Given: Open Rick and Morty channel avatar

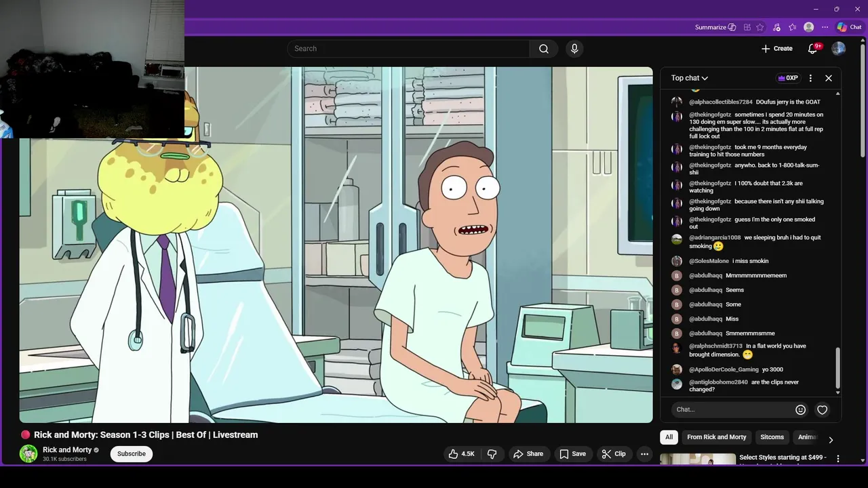Looking at the screenshot, I should pyautogui.click(x=28, y=453).
